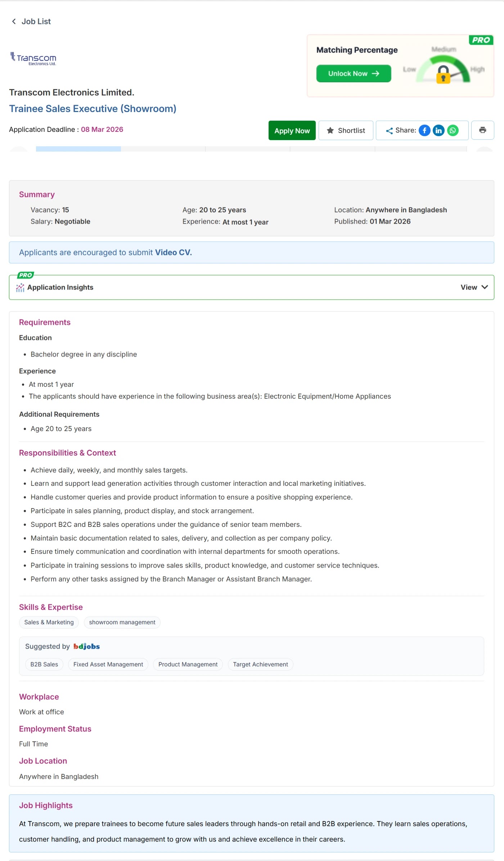Select the highlighted first section tab
Viewport: 504px width, 861px height.
78,149
